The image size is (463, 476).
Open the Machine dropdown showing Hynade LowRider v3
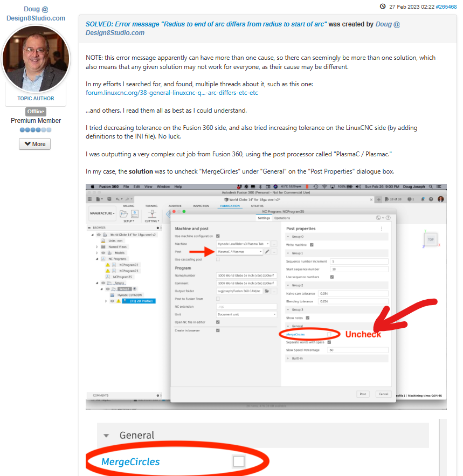243,244
